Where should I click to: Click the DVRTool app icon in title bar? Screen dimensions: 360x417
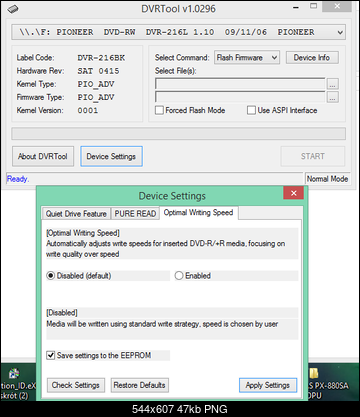(x=13, y=8)
